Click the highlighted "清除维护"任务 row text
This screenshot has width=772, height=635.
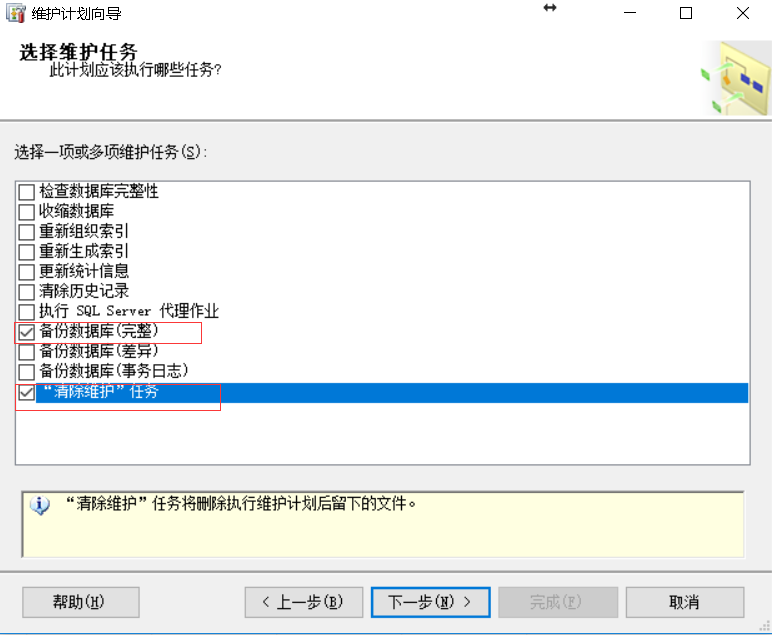(101, 392)
